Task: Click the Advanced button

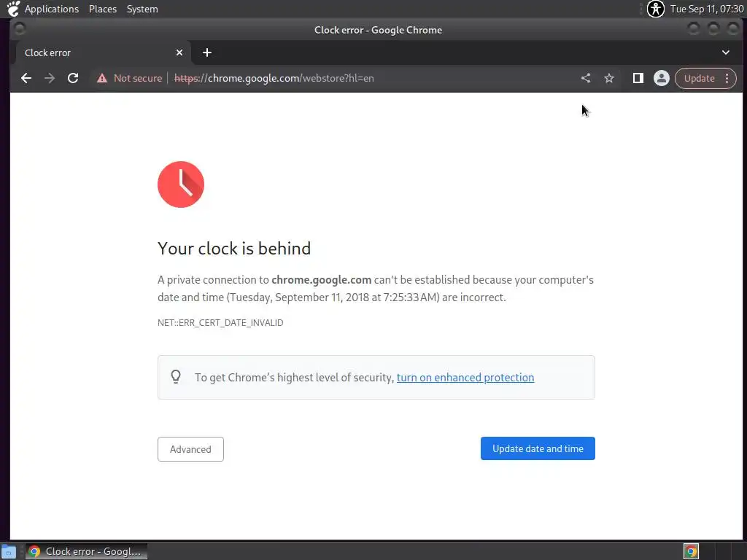Action: tap(190, 449)
